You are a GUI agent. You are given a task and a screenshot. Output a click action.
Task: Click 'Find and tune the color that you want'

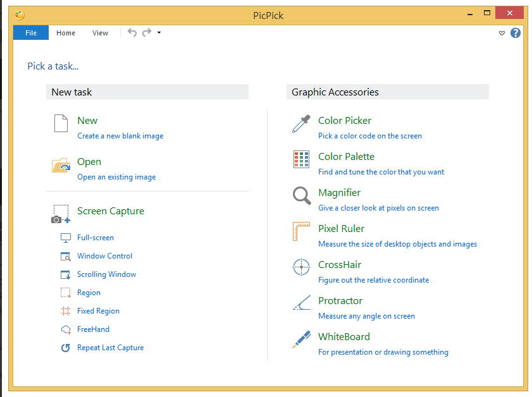click(381, 172)
